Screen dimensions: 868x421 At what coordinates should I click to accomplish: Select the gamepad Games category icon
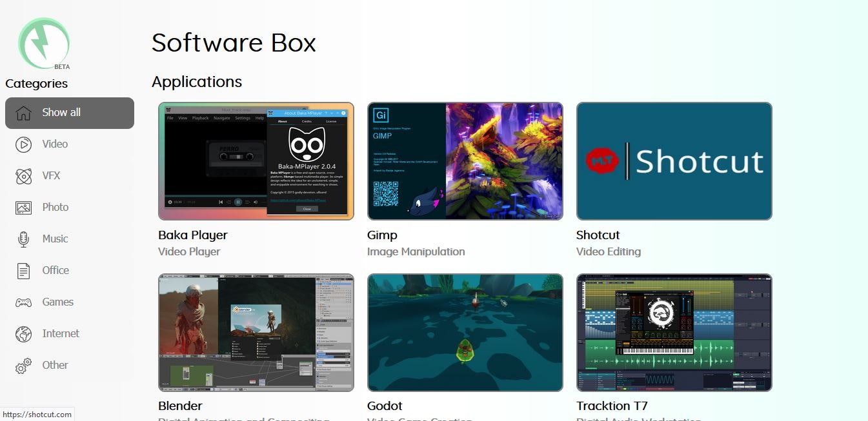(x=23, y=302)
